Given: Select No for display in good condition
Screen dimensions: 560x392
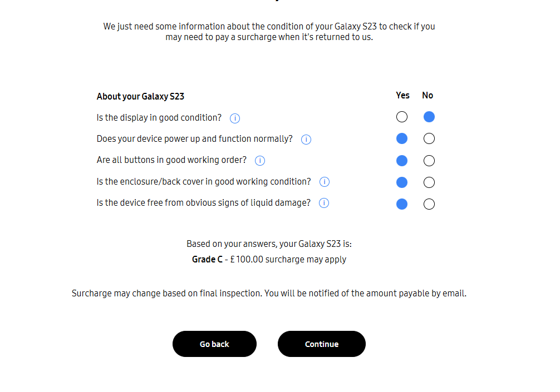Looking at the screenshot, I should 429,117.
